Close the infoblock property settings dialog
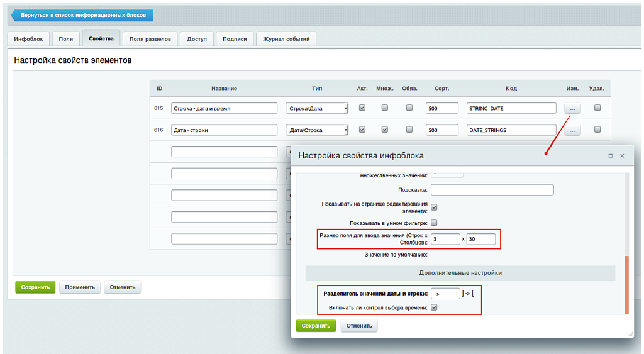 click(x=622, y=155)
